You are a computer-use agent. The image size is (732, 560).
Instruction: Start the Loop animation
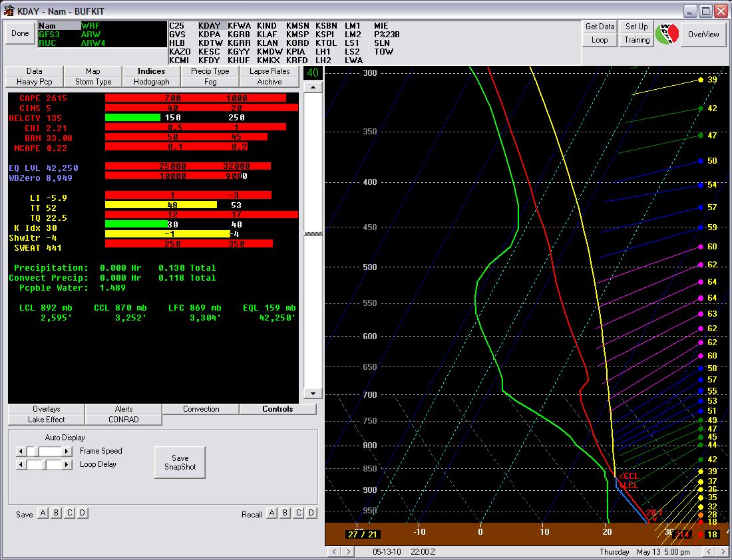click(598, 40)
